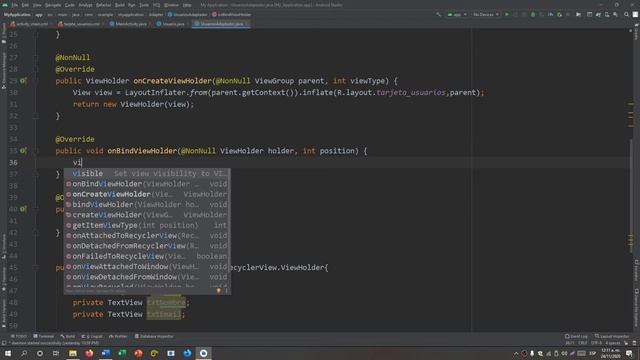Click the lightbulb icon in completion popup

pos(218,291)
